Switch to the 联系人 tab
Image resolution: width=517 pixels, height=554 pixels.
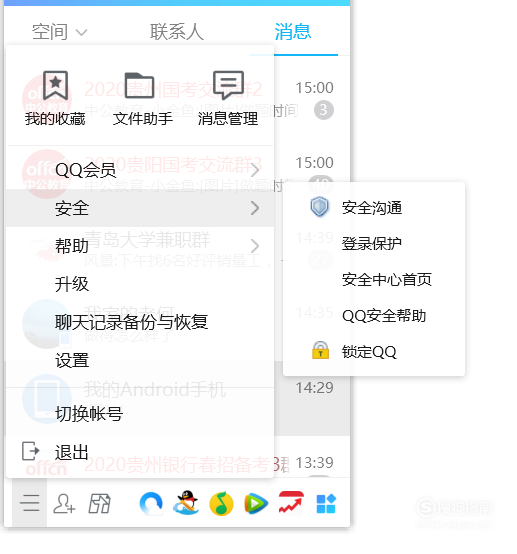tap(177, 32)
